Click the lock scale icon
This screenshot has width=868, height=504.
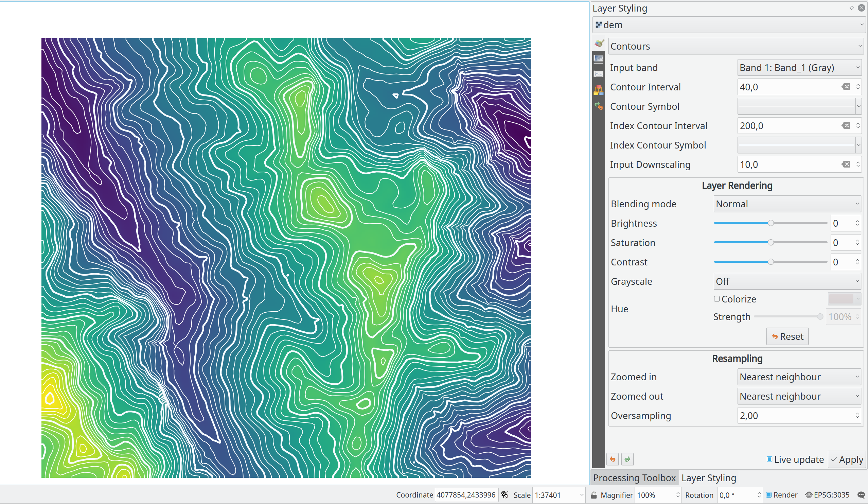[594, 495]
